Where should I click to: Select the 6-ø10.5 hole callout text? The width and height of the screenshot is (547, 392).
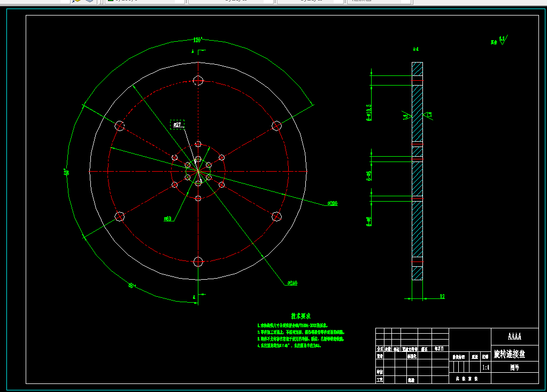[x=369, y=112]
